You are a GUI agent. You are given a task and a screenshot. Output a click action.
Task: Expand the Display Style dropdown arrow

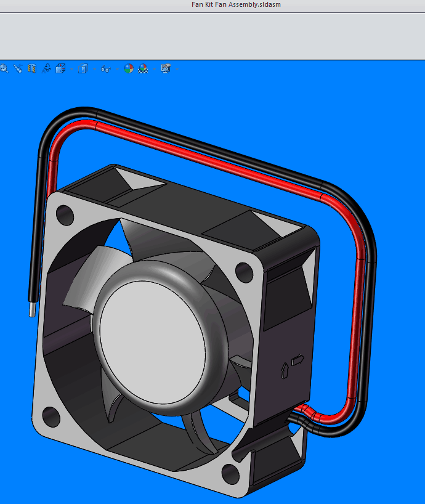tap(94, 69)
